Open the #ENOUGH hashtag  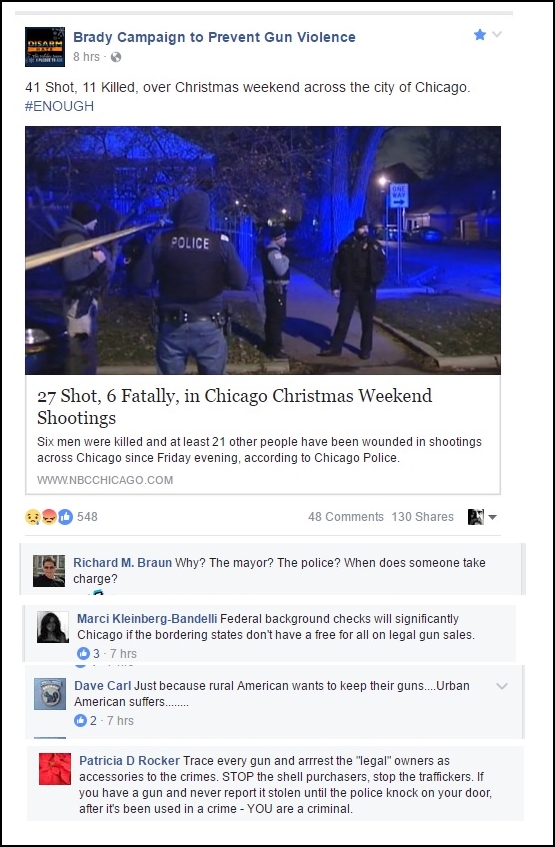pos(59,106)
